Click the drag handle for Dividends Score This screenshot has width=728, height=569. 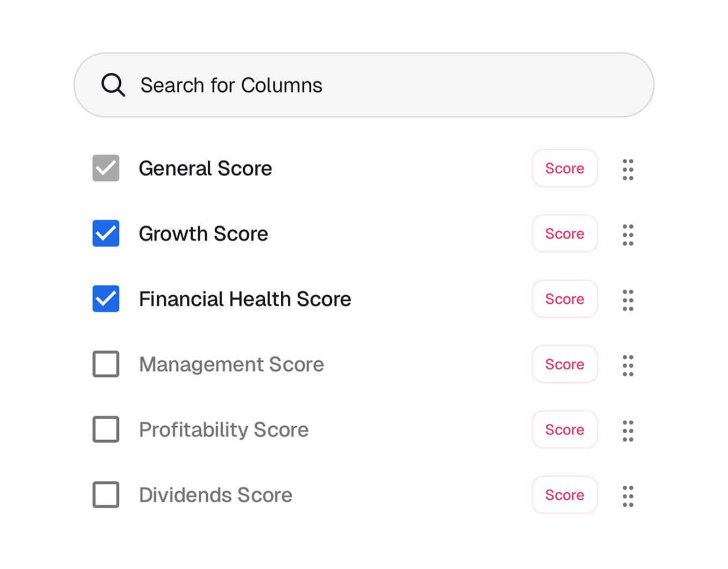click(x=628, y=495)
